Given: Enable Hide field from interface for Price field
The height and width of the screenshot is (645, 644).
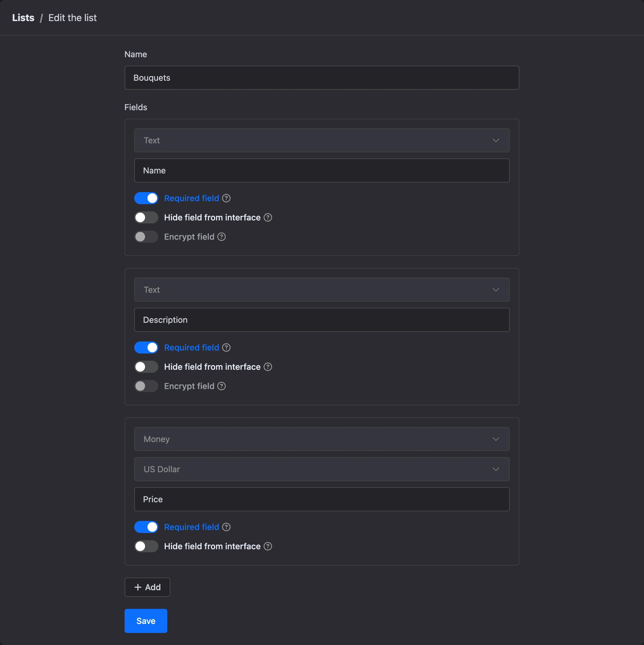Looking at the screenshot, I should 146,546.
